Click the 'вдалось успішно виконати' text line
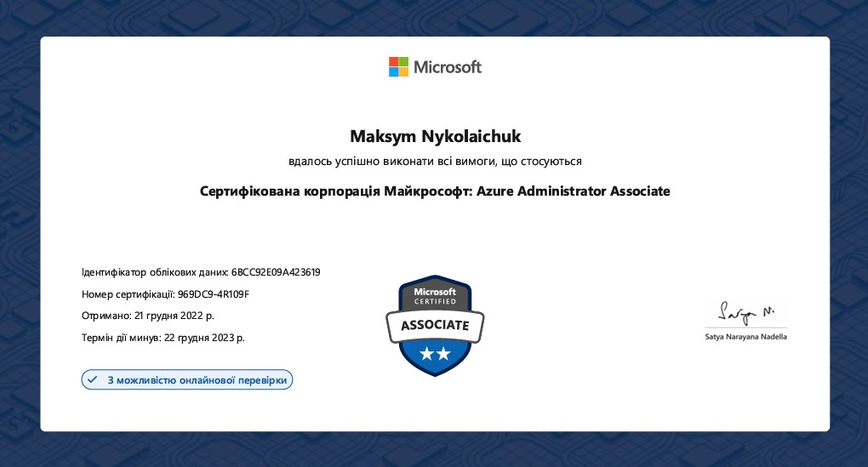The width and height of the screenshot is (868, 467). tap(435, 161)
